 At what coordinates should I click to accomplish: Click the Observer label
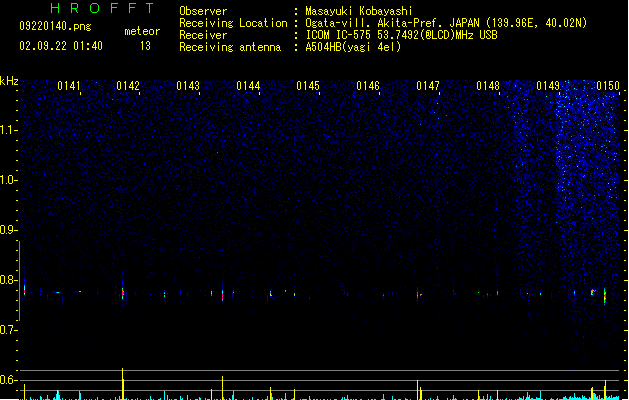pos(203,11)
